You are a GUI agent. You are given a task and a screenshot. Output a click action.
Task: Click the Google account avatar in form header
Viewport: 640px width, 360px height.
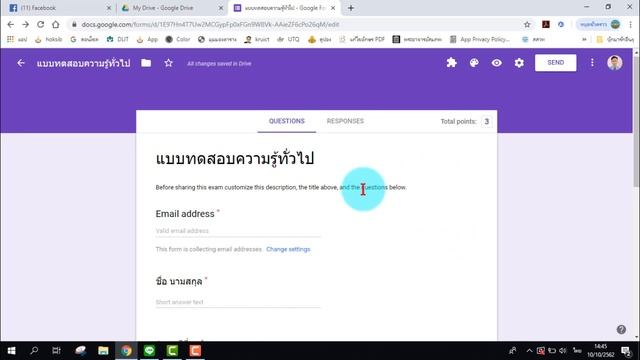coord(615,63)
